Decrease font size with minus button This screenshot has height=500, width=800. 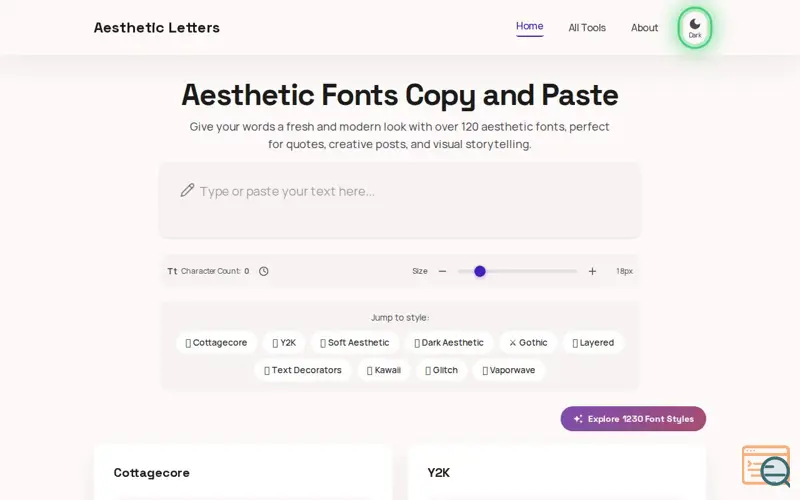point(442,271)
